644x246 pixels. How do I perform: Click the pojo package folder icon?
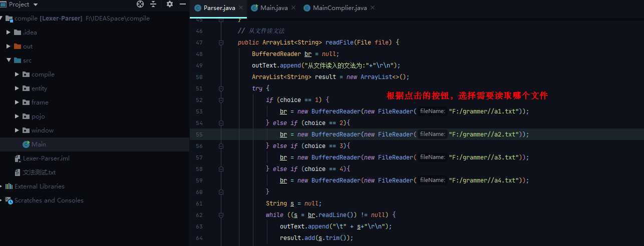[26, 116]
